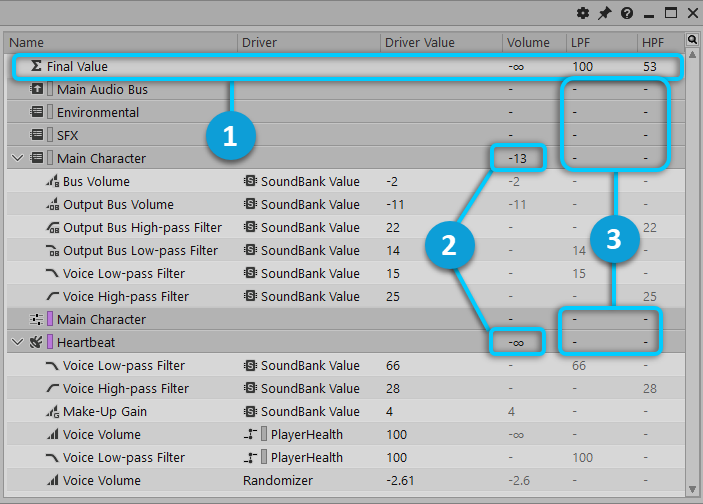Click the search magnifier icon beside HPF
Image resolution: width=703 pixels, height=504 pixels.
pyautogui.click(x=692, y=40)
